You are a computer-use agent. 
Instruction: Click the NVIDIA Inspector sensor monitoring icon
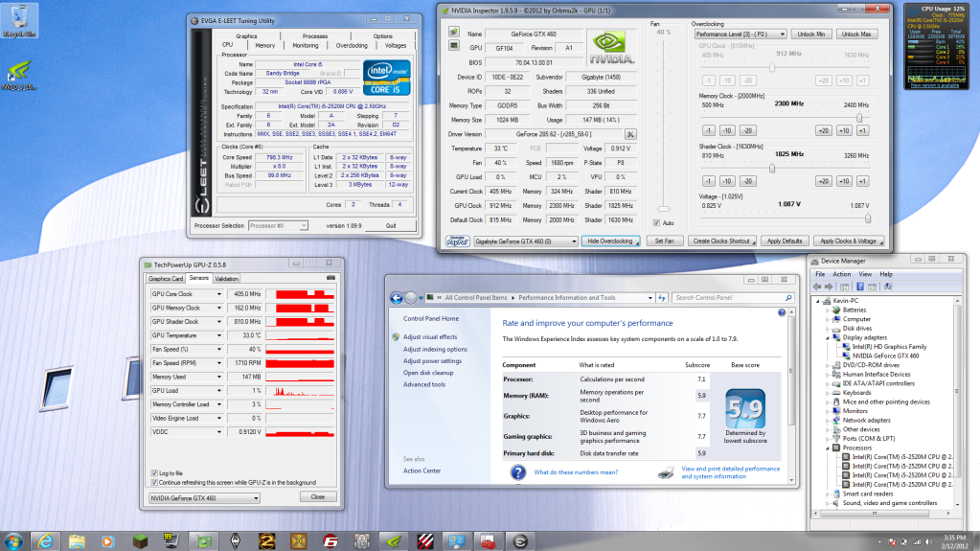[454, 46]
